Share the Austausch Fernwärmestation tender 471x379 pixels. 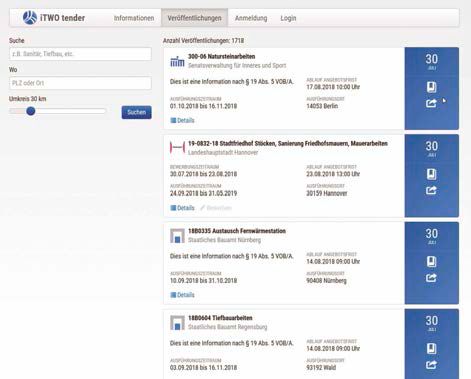coord(431,278)
